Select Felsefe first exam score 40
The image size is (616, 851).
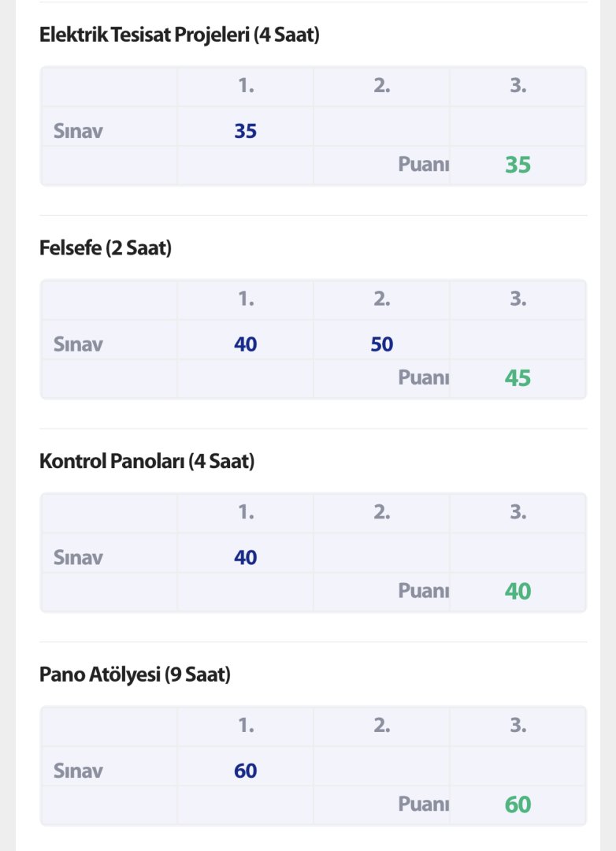(246, 344)
